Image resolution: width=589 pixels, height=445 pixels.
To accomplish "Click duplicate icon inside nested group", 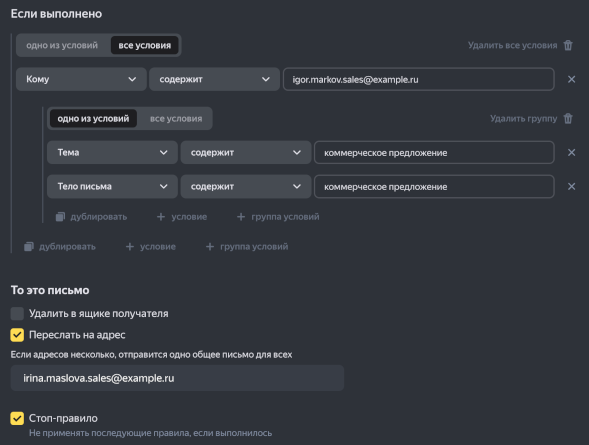I will coord(60,217).
